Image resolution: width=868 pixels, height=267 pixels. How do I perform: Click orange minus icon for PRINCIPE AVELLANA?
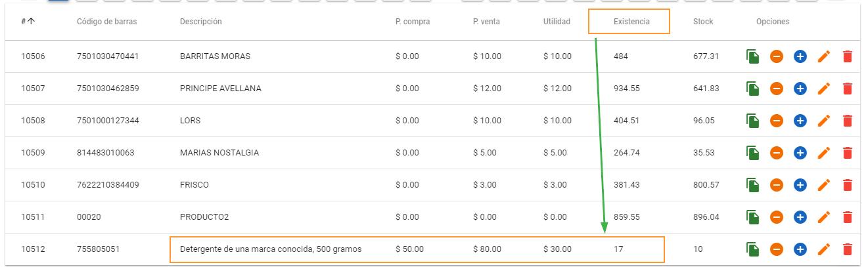pyautogui.click(x=777, y=89)
